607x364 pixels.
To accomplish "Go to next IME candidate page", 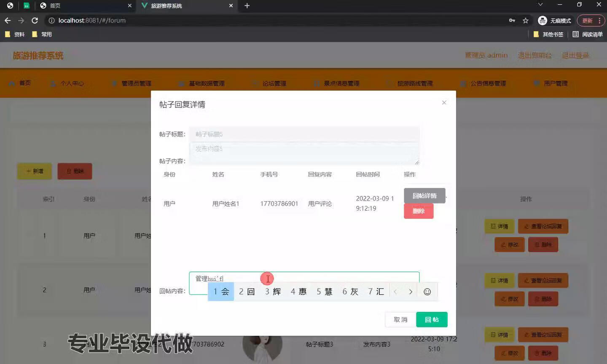I will click(411, 292).
